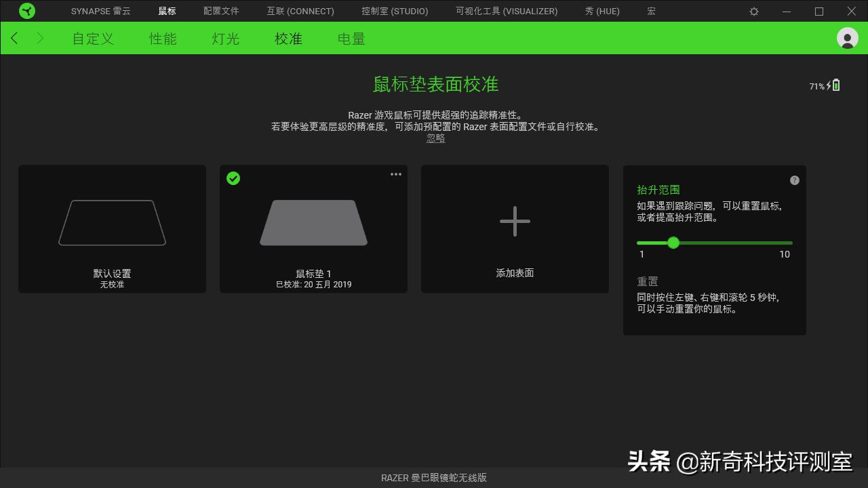Click the battery status indicator showing 71%
The width and height of the screenshot is (868, 488).
tap(823, 85)
